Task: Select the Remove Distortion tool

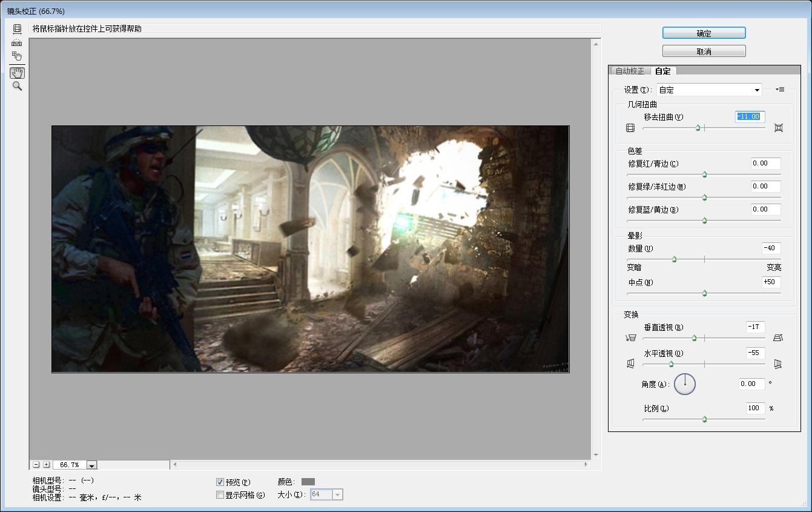Action: point(17,28)
